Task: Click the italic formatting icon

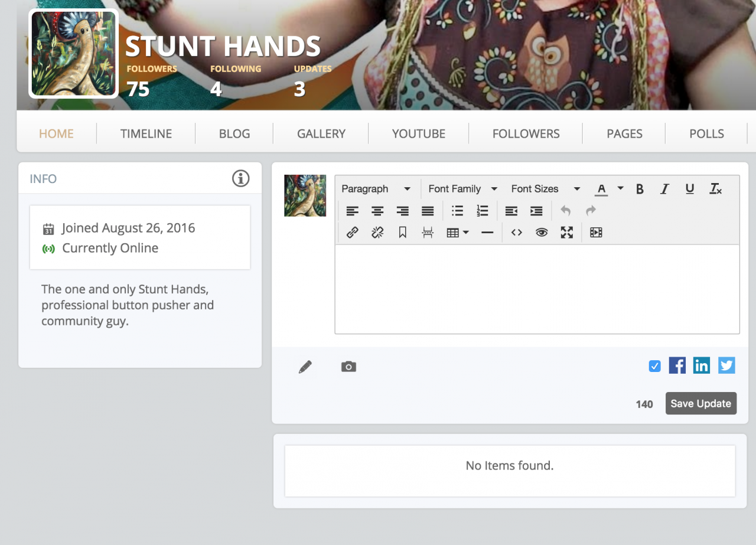Action: (x=664, y=189)
